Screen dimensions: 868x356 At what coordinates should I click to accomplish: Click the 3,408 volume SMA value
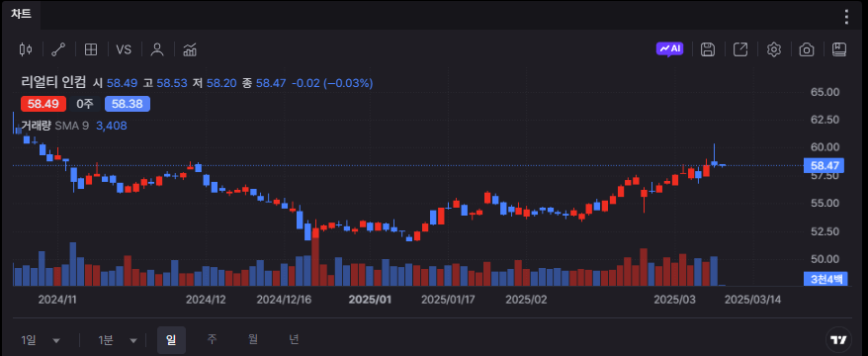[x=112, y=126]
